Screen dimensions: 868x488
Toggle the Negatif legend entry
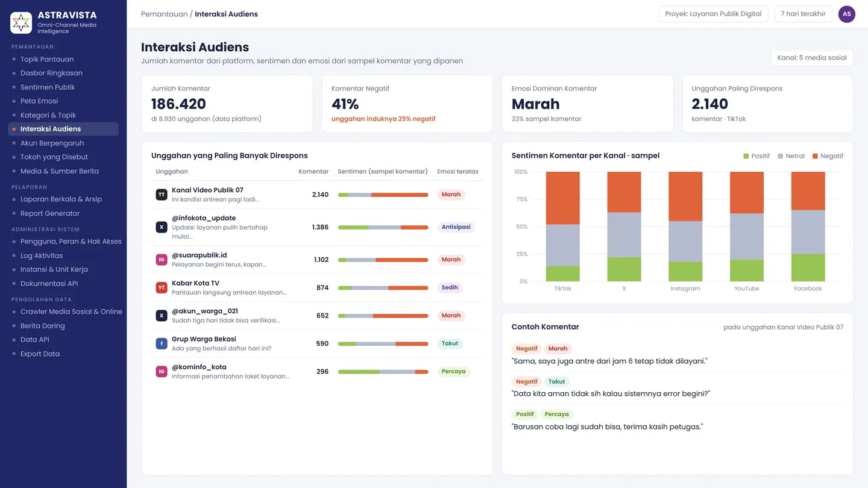[x=828, y=156]
